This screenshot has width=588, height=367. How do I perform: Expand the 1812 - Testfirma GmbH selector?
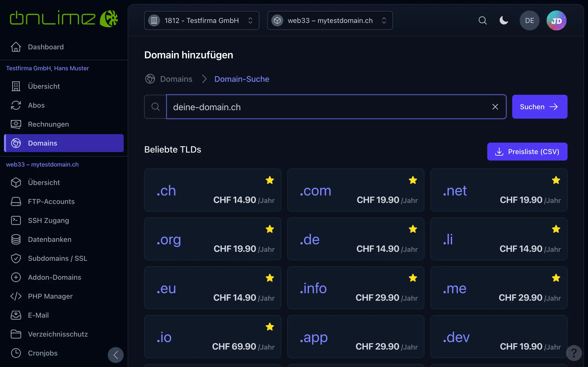tap(201, 20)
